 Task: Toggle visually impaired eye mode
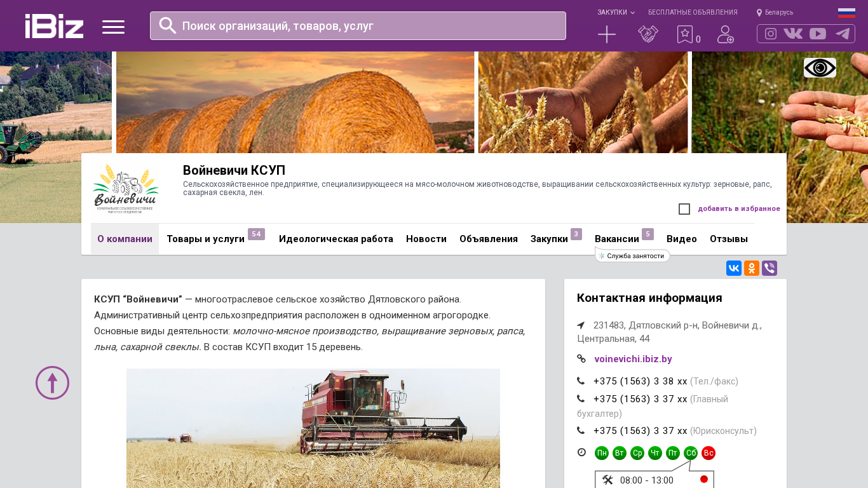click(820, 67)
